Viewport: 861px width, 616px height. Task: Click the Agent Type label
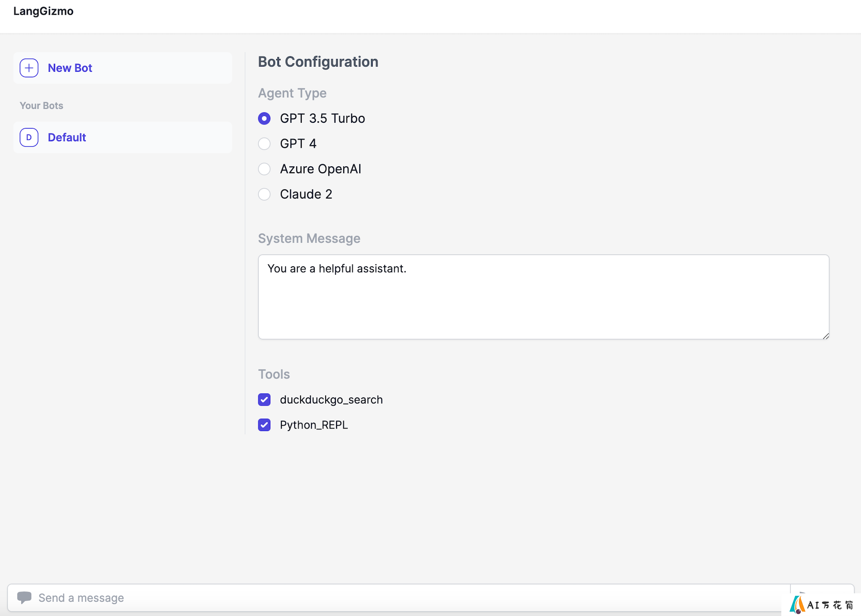point(292,93)
